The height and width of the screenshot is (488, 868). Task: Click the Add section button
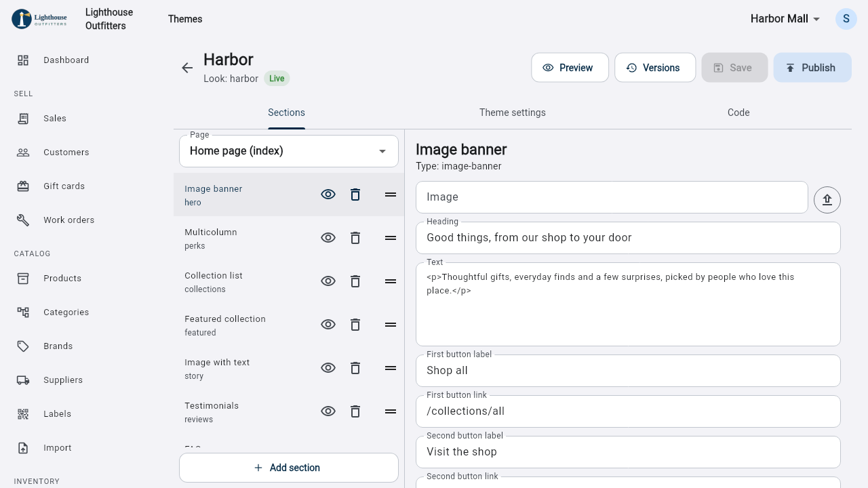[289, 468]
